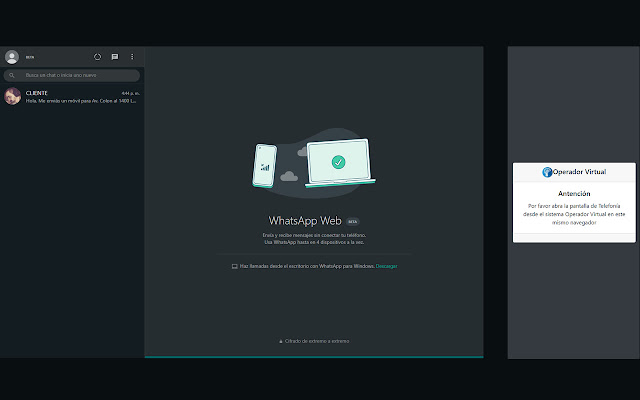
Task: Click the WhatsApp Web title text
Action: click(x=305, y=221)
